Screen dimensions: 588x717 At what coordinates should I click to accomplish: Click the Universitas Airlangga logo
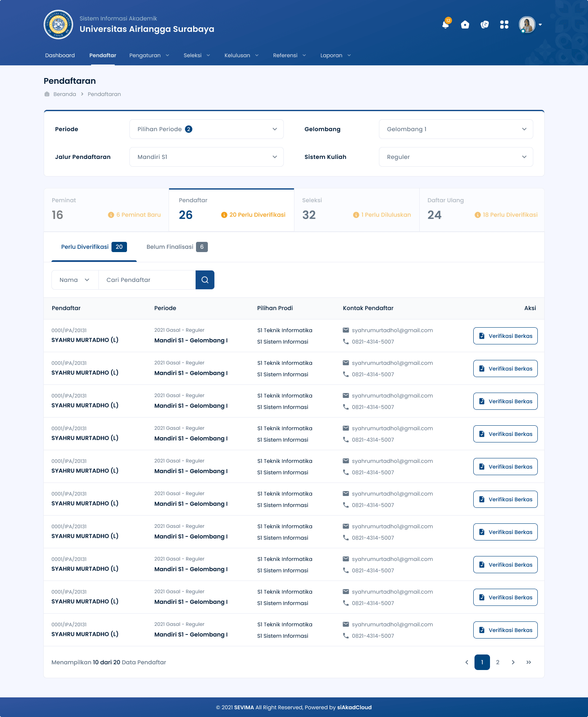tap(58, 25)
